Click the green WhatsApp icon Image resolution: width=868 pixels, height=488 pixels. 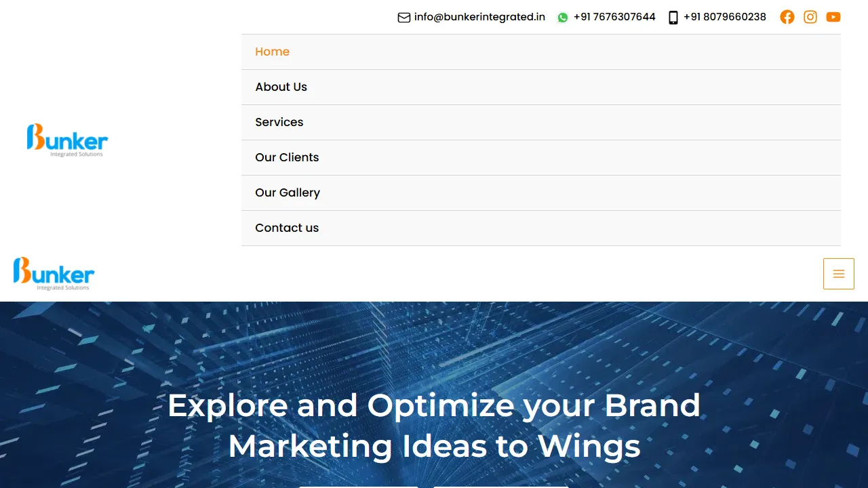click(x=563, y=18)
